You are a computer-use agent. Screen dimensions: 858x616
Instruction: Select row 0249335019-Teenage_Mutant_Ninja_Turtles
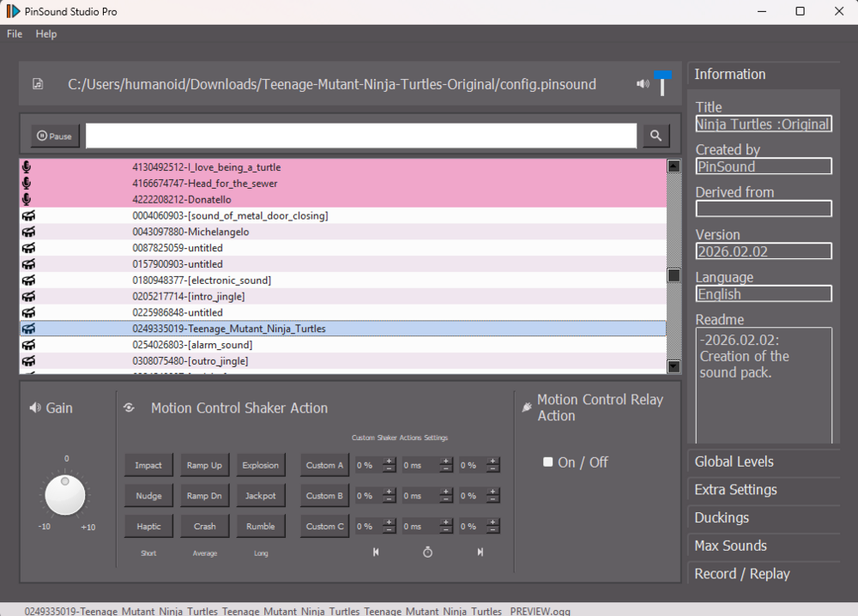343,329
